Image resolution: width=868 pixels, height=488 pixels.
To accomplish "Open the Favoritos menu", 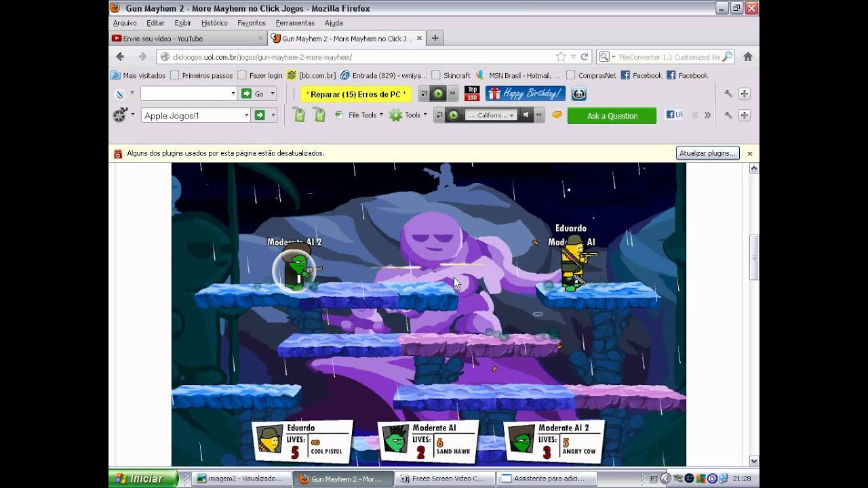I will (x=252, y=23).
